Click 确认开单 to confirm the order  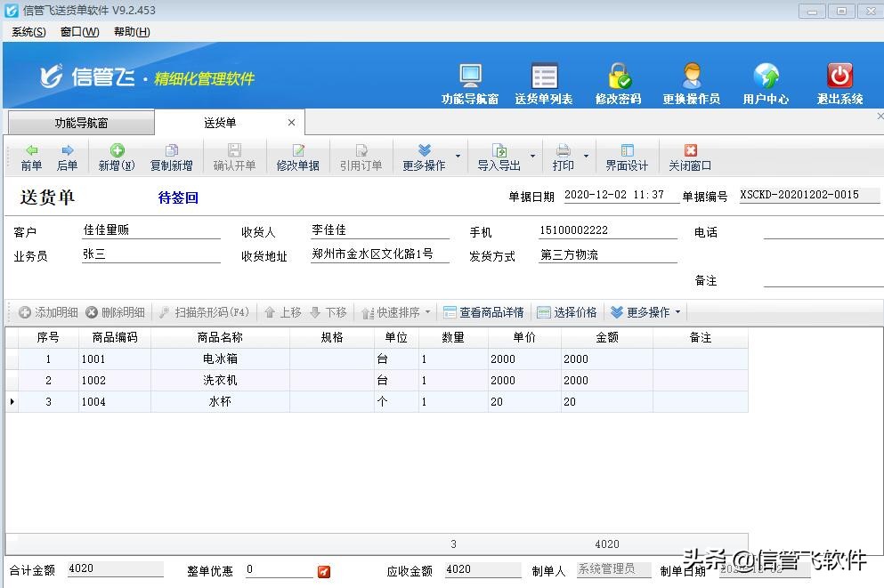[x=234, y=157]
